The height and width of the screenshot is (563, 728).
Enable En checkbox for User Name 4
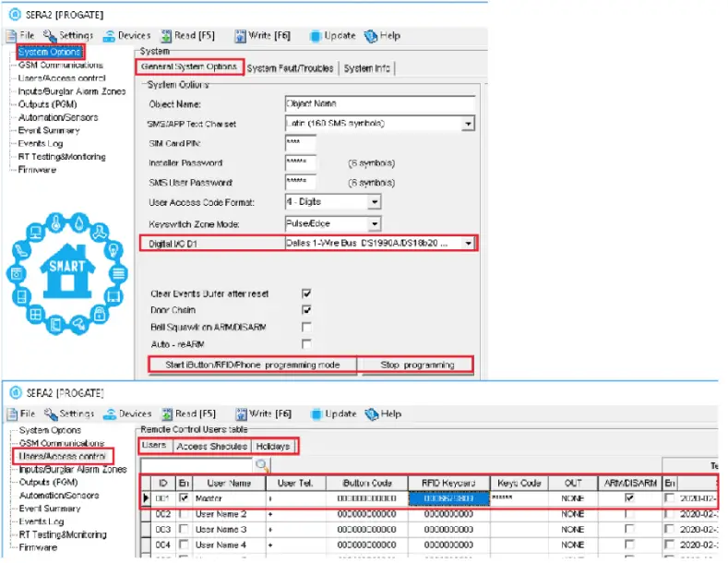[184, 545]
